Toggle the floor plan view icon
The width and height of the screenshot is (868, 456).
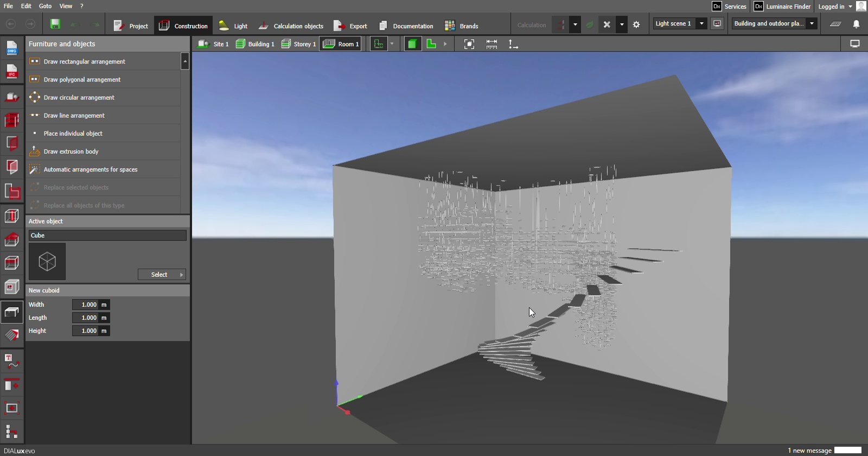(431, 44)
